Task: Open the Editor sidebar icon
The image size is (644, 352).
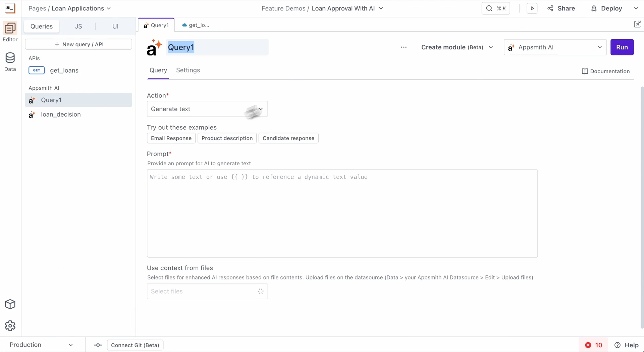Action: point(10,32)
